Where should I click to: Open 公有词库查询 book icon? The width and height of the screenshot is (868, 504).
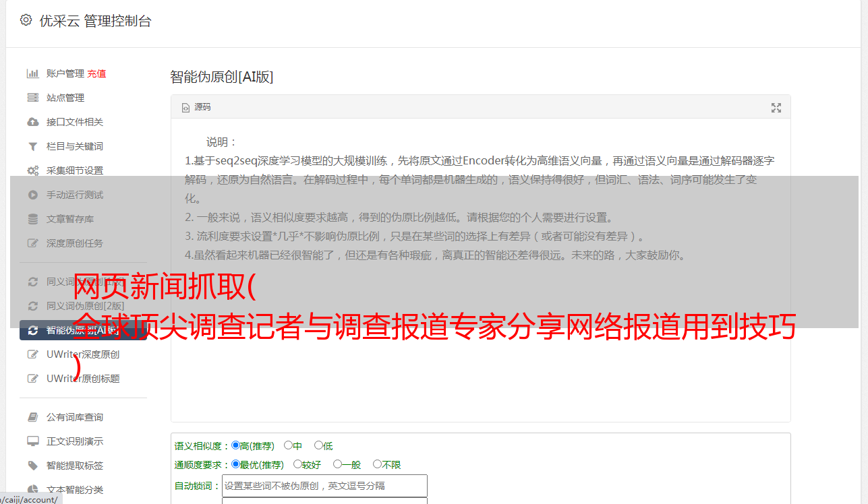(x=32, y=417)
